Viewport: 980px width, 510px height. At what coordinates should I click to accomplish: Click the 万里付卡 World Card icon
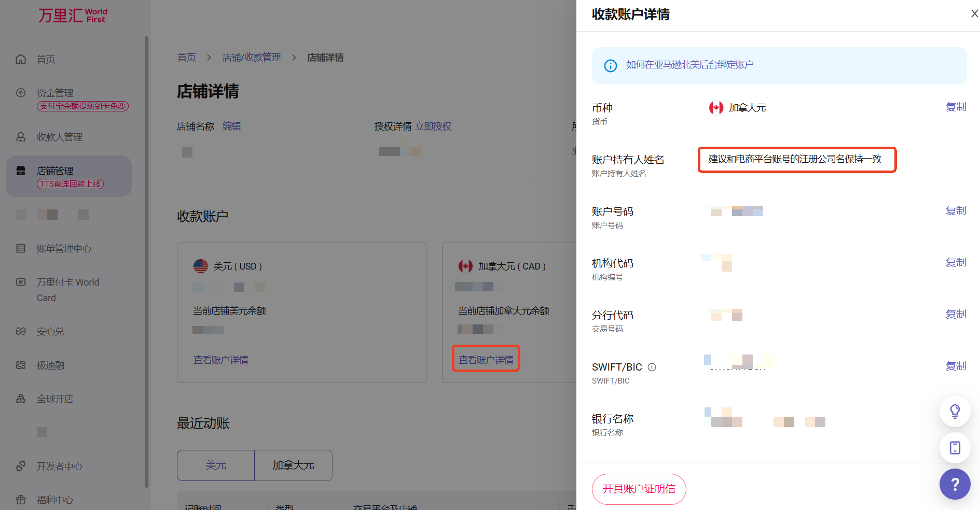tap(21, 282)
